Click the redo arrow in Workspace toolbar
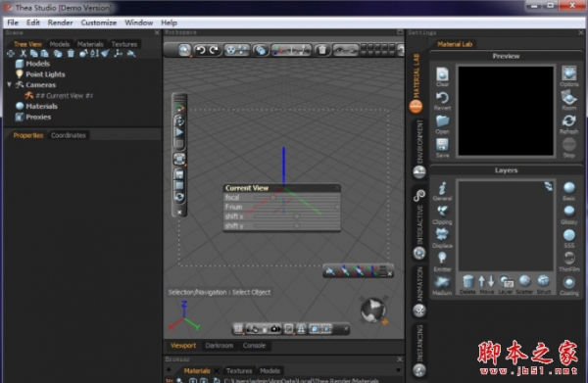Image resolution: width=588 pixels, height=383 pixels. (214, 50)
